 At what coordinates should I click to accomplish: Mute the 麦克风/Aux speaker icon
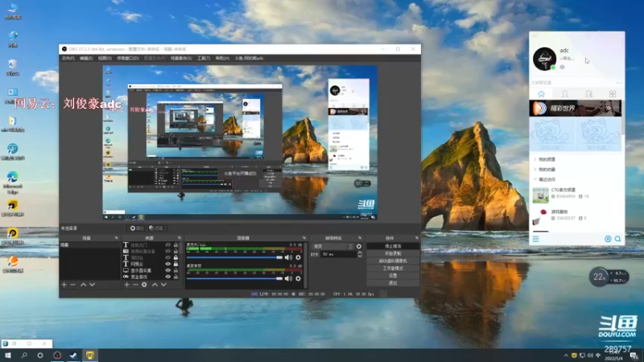pyautogui.click(x=288, y=257)
